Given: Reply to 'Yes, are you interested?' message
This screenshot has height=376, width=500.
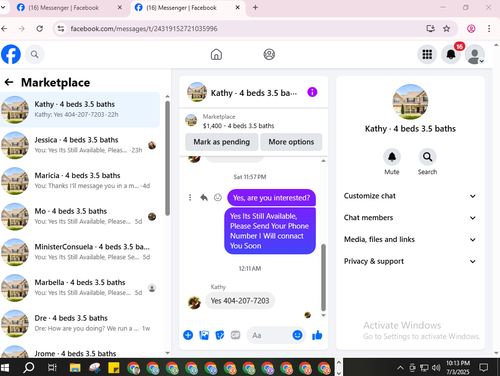Looking at the screenshot, I should point(204,198).
